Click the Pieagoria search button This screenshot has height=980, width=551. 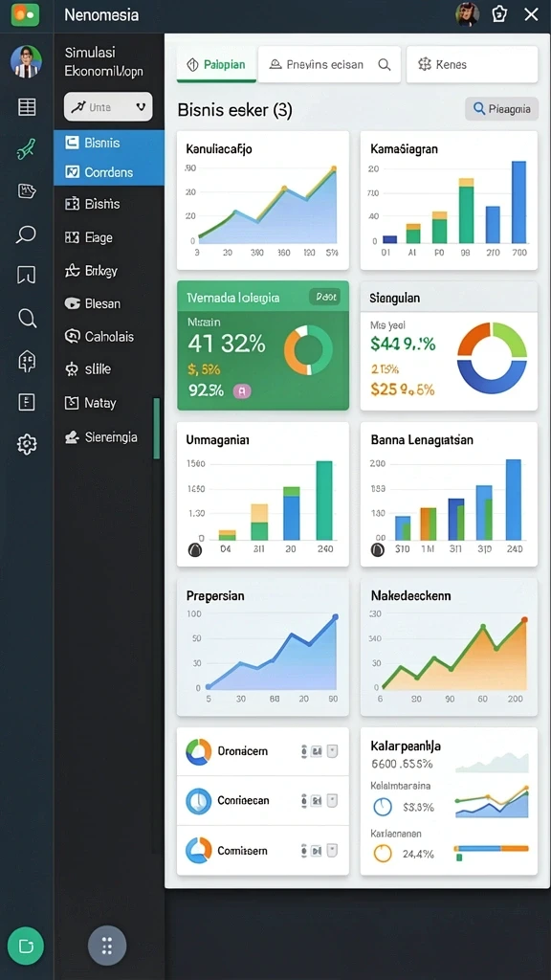click(x=501, y=109)
